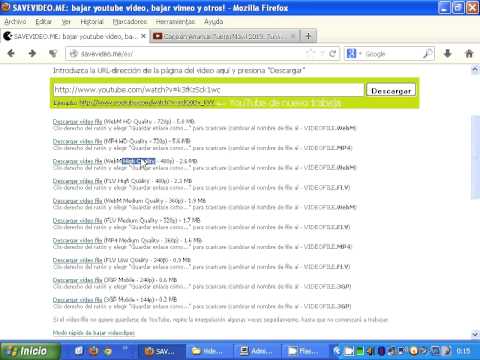480x360 pixels.
Task: Close the YouTube video tab
Action: coord(293,36)
